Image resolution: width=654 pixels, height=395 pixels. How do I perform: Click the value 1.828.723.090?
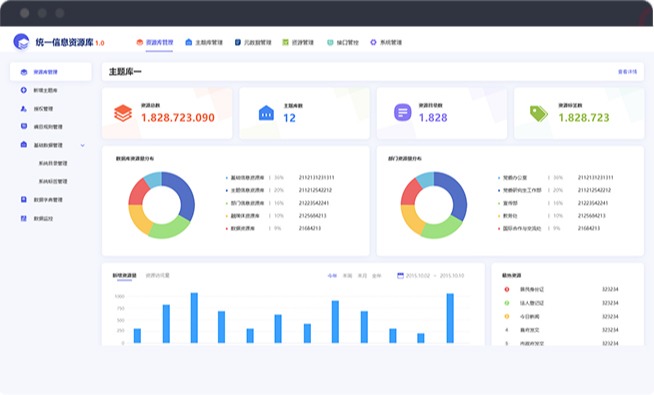tap(178, 118)
